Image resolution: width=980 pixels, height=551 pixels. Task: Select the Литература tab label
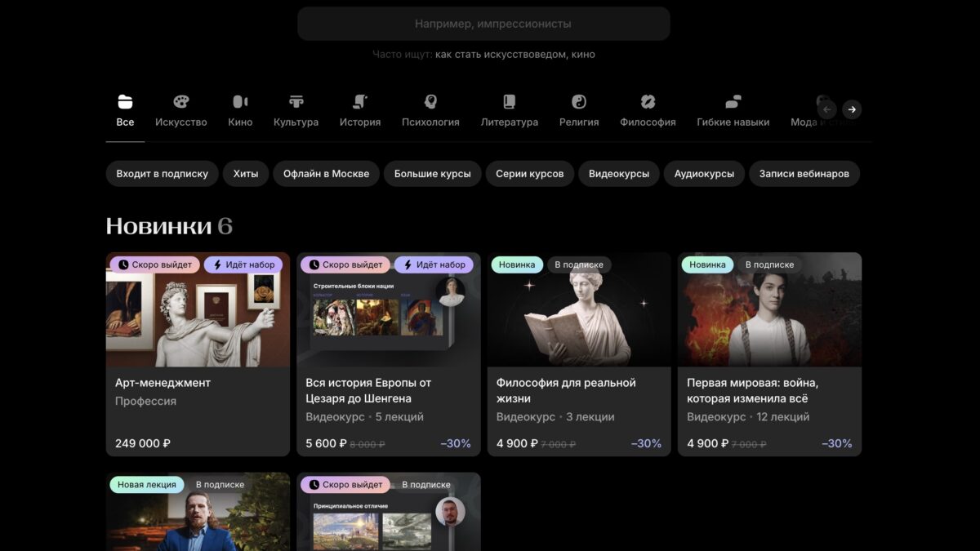click(510, 122)
